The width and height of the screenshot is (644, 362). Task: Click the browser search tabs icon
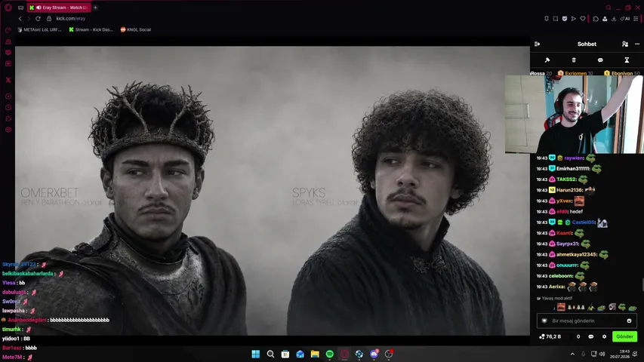coord(609,8)
